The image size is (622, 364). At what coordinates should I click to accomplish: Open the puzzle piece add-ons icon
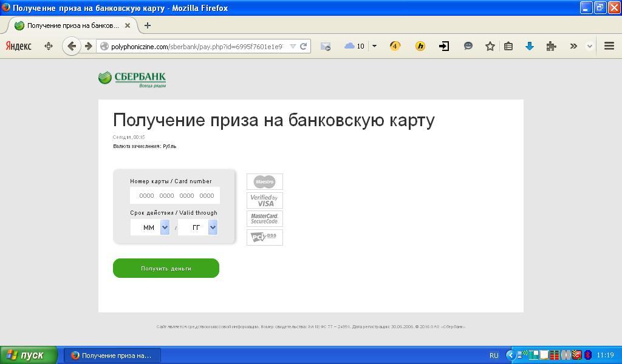point(551,46)
